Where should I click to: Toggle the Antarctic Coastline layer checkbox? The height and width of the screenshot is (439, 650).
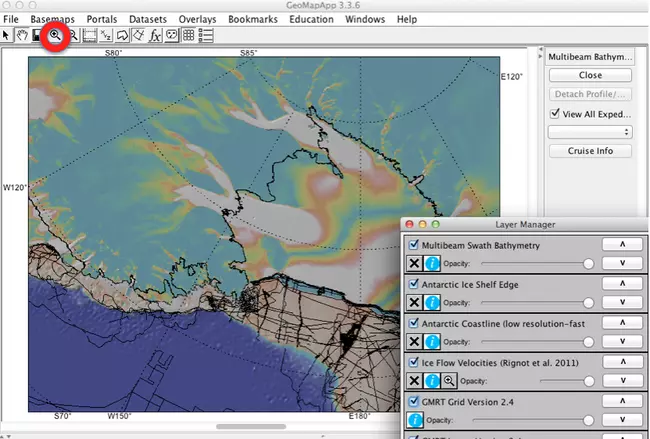click(x=413, y=323)
